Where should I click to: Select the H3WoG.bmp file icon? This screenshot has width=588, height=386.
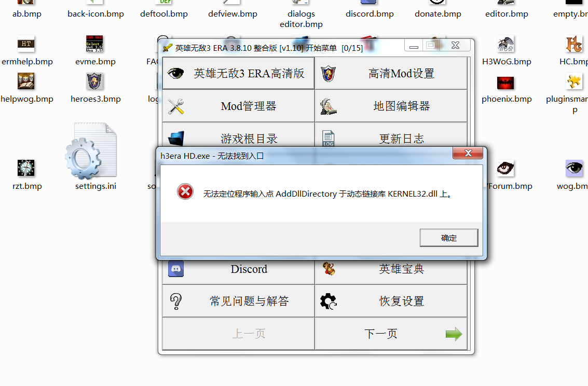click(x=505, y=44)
